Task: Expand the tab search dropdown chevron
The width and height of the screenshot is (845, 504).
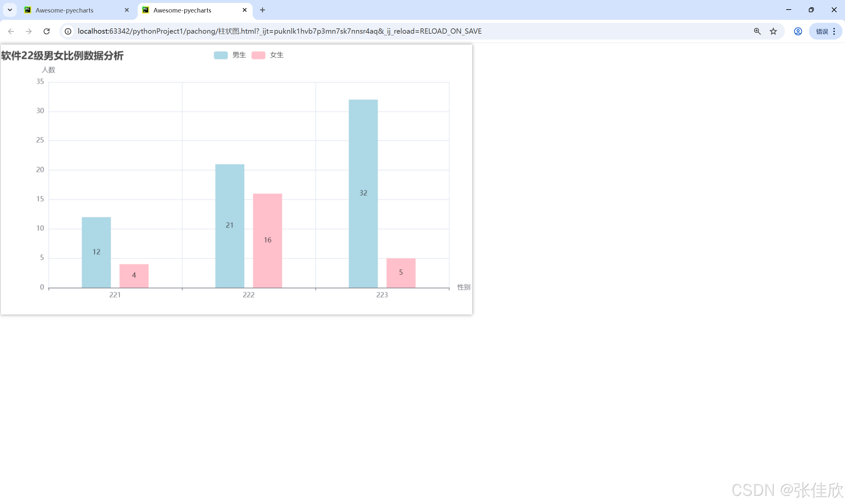Action: pyautogui.click(x=10, y=10)
